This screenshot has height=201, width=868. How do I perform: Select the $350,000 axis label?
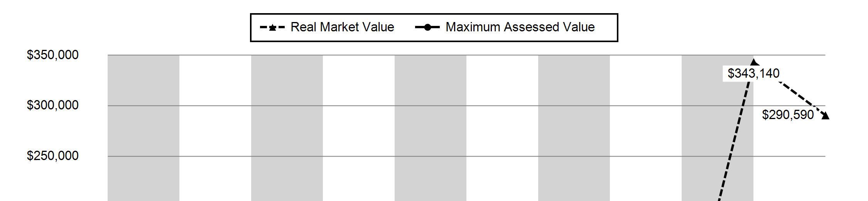point(52,55)
